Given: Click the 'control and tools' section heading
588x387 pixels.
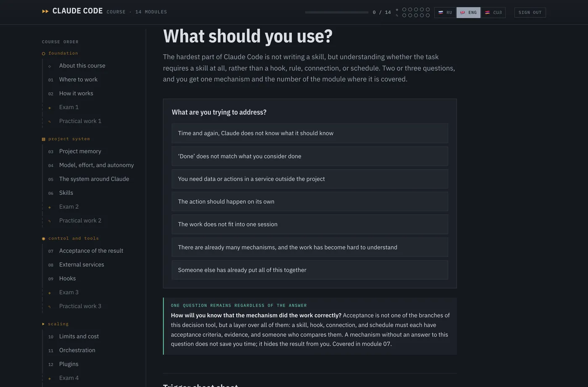Looking at the screenshot, I should [73, 238].
